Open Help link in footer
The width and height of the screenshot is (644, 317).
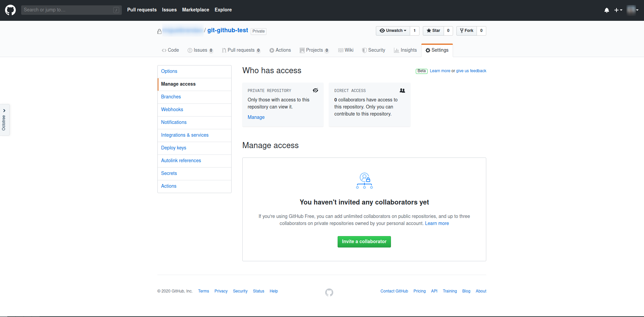[x=274, y=291]
